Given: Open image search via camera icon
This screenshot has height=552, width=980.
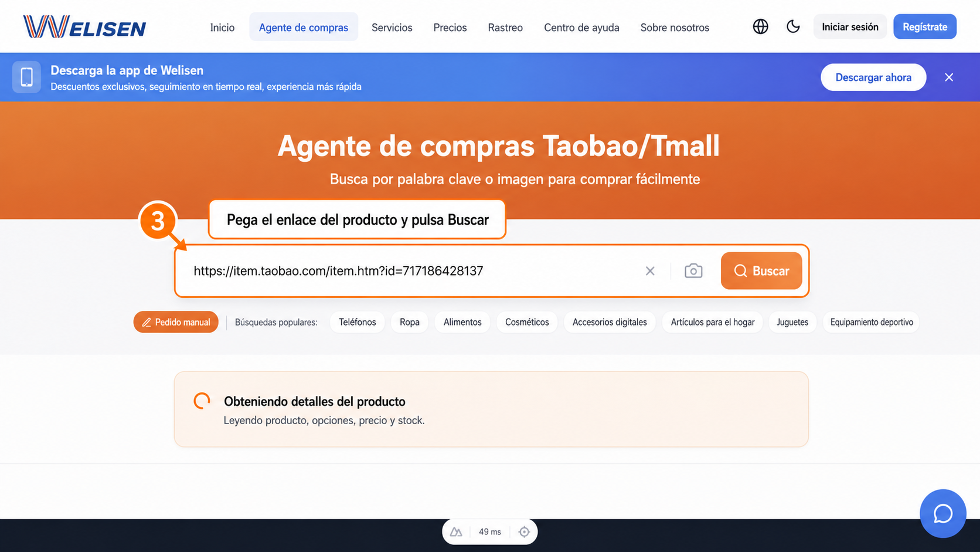Looking at the screenshot, I should pos(693,271).
